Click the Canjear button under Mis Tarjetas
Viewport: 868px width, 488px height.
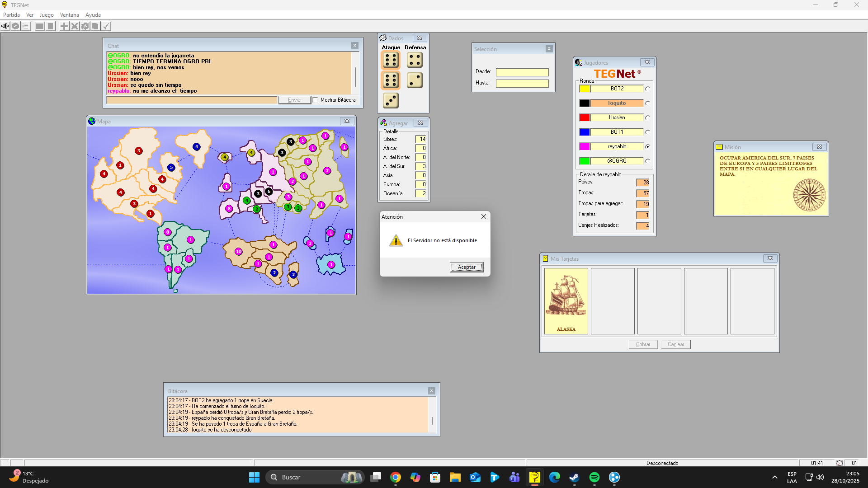click(x=675, y=344)
